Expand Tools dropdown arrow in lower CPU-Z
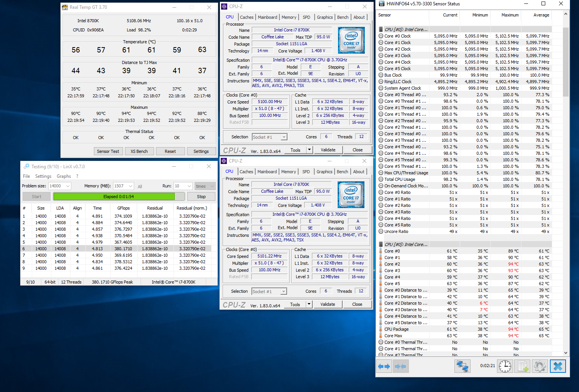The image size is (579, 392). (309, 304)
